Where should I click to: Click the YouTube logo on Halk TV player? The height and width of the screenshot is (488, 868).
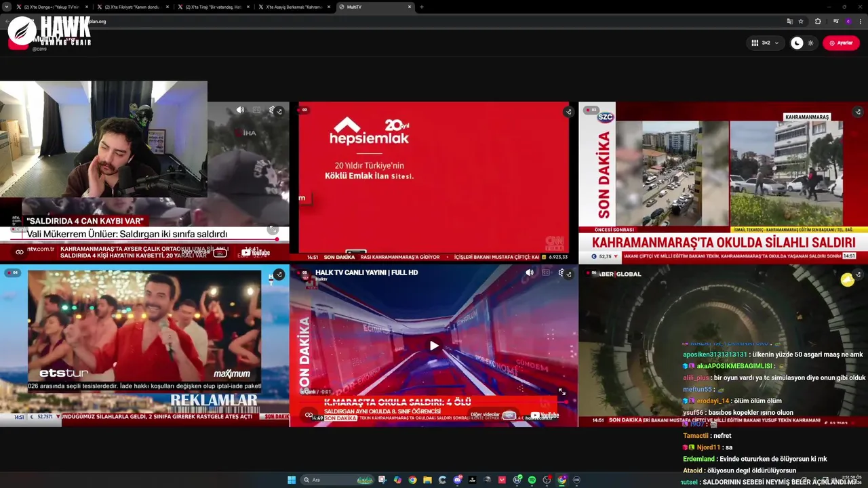point(545,415)
